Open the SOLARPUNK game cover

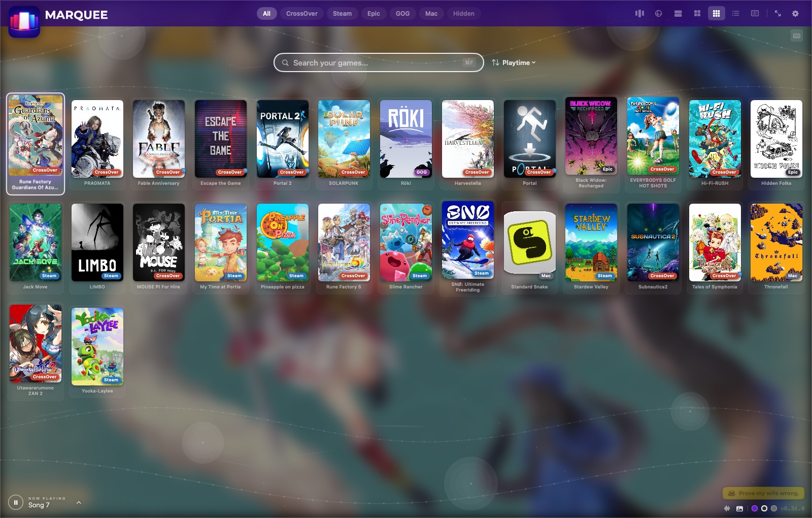pos(344,139)
